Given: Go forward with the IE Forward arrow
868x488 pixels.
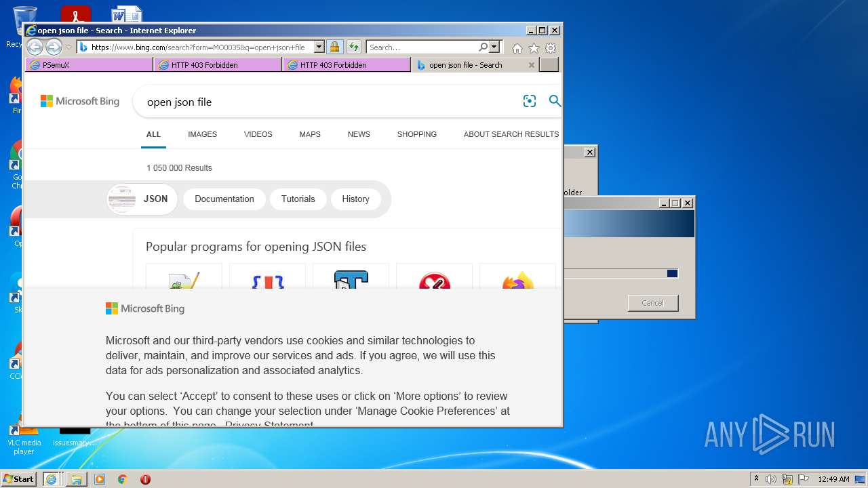Looking at the screenshot, I should [54, 47].
